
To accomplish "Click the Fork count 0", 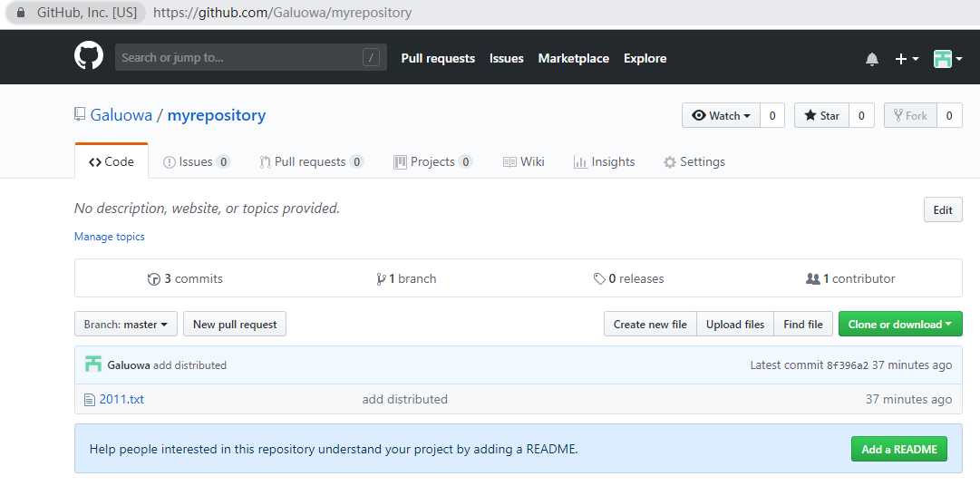I will coord(949,116).
